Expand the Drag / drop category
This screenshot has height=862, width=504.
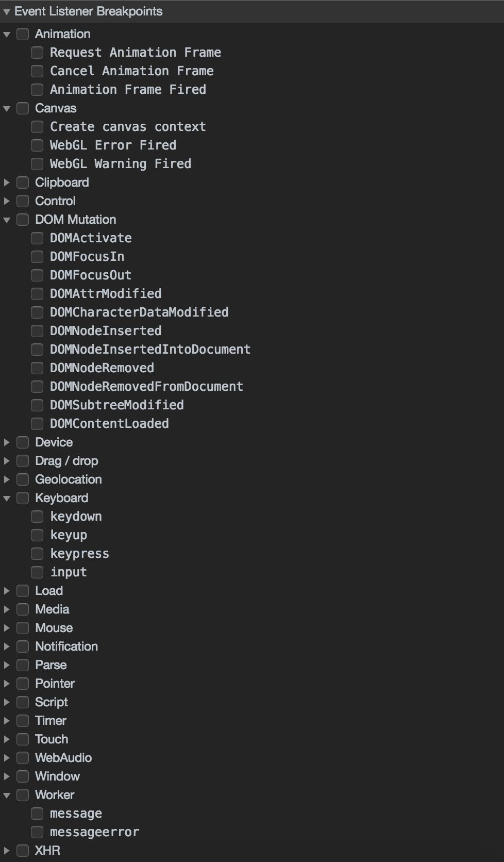pyautogui.click(x=7, y=461)
